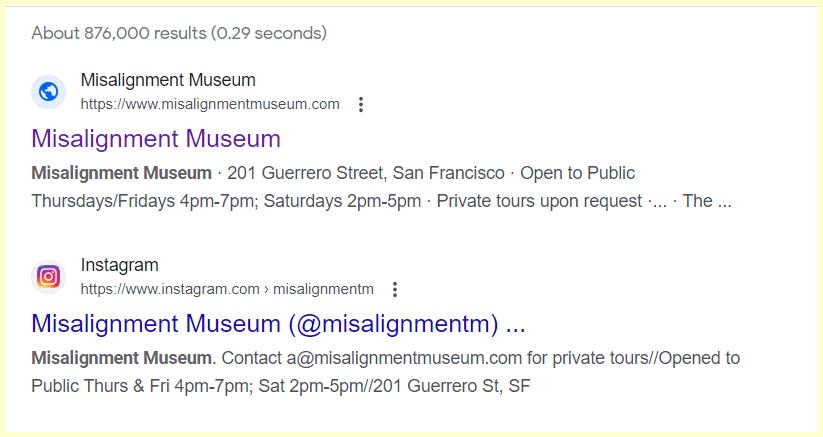
Task: Open three-dot options next to Instagram URL
Action: [395, 289]
